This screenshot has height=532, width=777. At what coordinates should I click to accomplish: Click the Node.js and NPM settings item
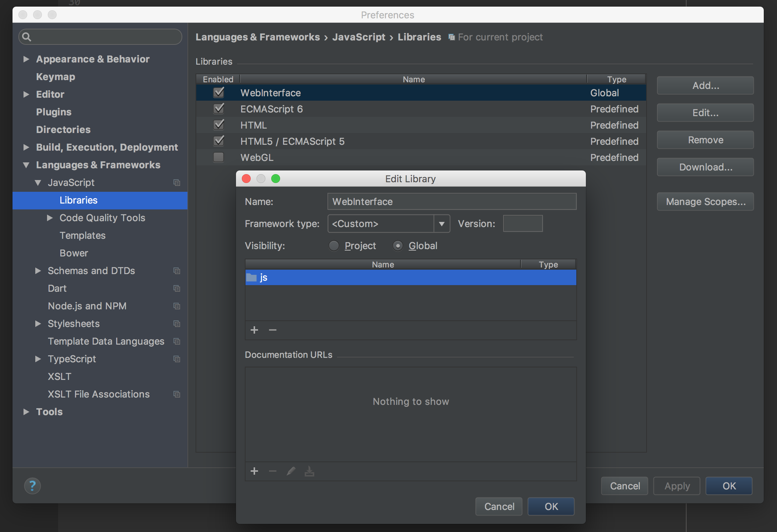coord(87,305)
